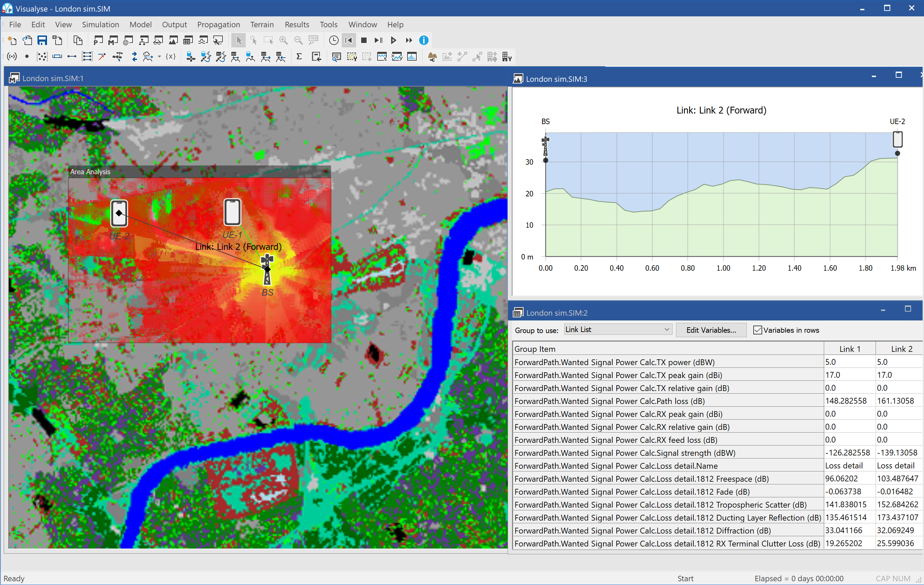924x585 pixels.
Task: Open terrain settings (brown hills icon)
Action: [432, 57]
